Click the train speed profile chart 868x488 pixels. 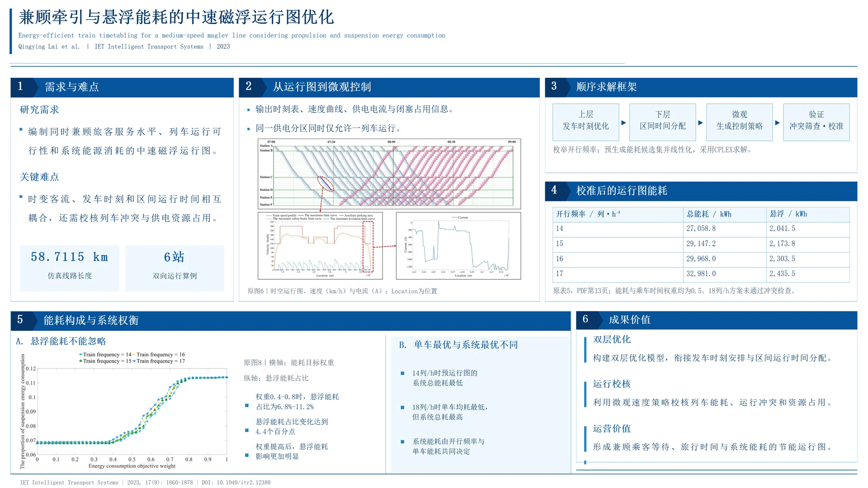(320, 246)
